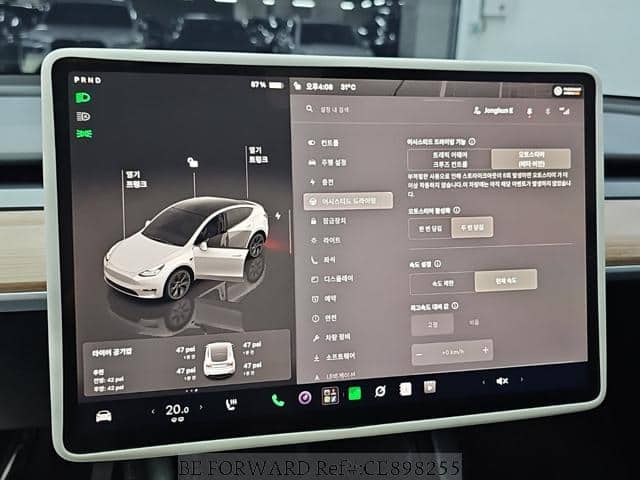Raise cabin temperature with right arrow
This screenshot has width=640, height=480.
click(x=201, y=407)
